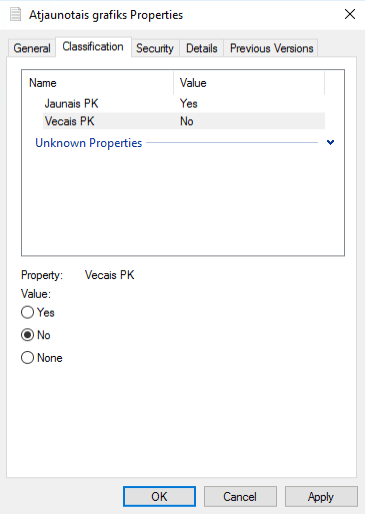Switch to the Security tab
This screenshot has height=514, width=365.
point(155,48)
